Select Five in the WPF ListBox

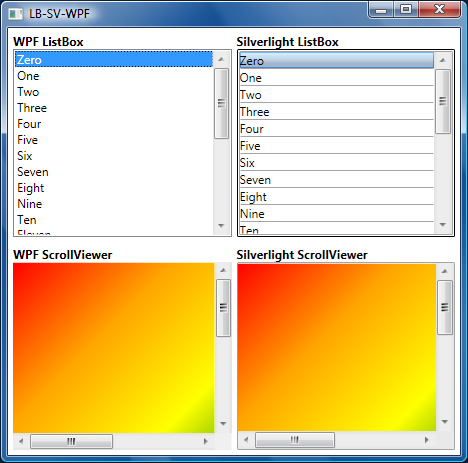[x=114, y=140]
